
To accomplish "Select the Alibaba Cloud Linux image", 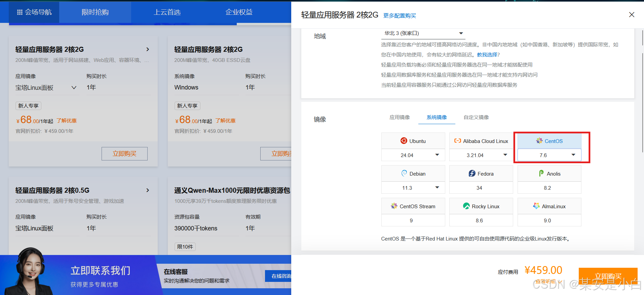I will tap(481, 141).
